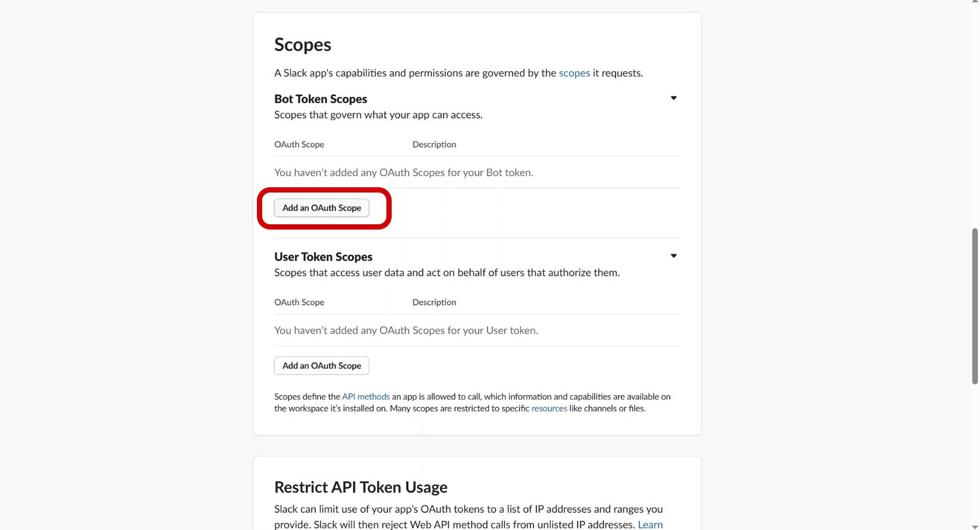Image resolution: width=980 pixels, height=530 pixels.
Task: Collapse the User Token Scopes section arrow
Action: [x=673, y=256]
